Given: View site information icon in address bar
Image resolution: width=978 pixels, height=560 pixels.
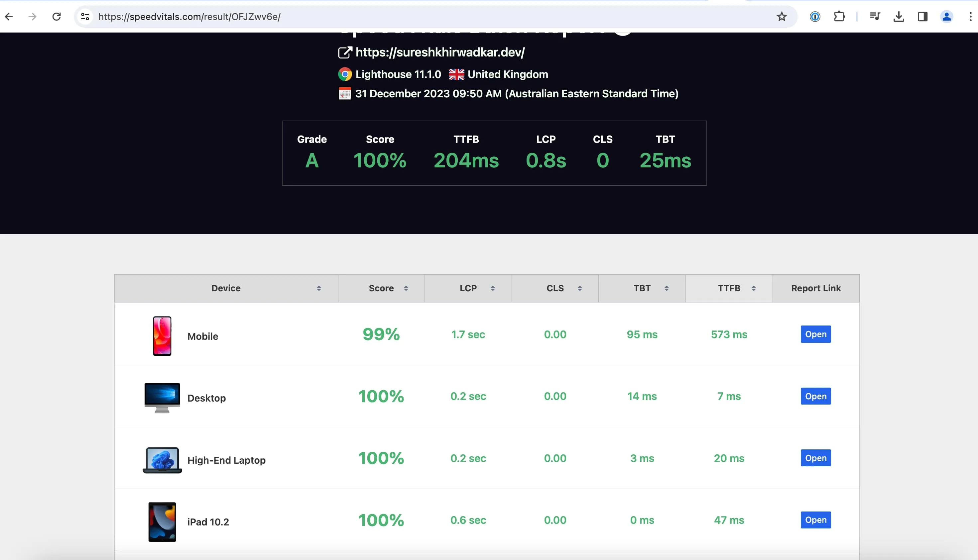Looking at the screenshot, I should click(x=85, y=17).
